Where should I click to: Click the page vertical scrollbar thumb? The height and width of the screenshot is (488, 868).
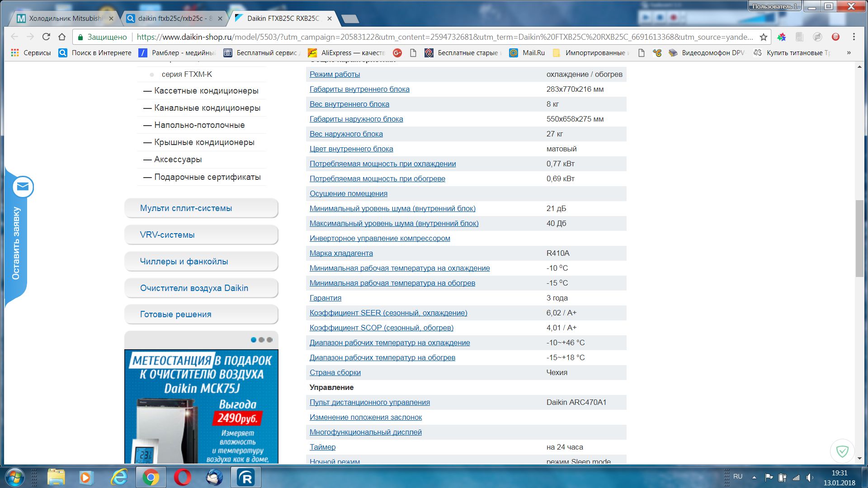point(859,239)
